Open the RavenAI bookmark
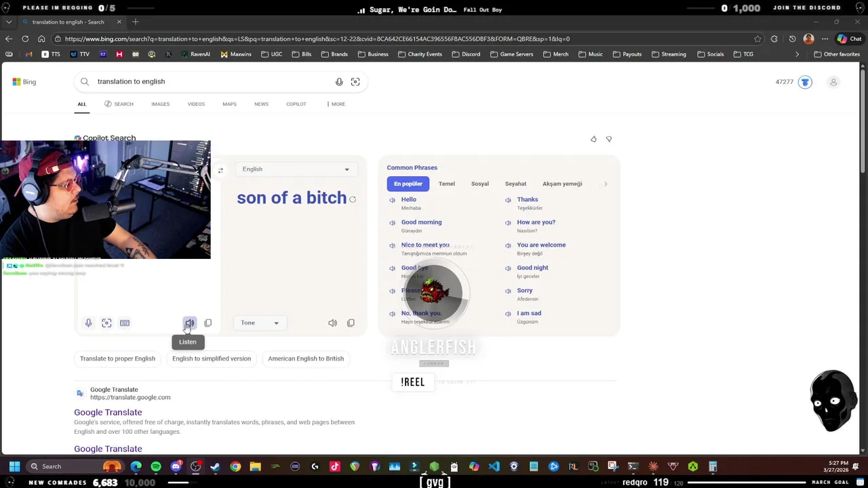Image resolution: width=868 pixels, height=488 pixels. (x=195, y=54)
